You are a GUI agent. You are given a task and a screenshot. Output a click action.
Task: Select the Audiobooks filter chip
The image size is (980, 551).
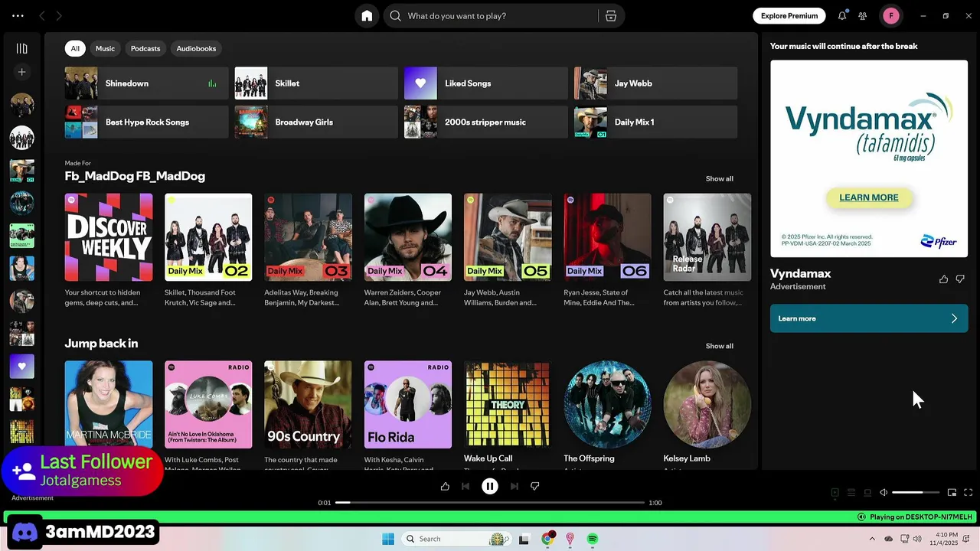(x=196, y=48)
